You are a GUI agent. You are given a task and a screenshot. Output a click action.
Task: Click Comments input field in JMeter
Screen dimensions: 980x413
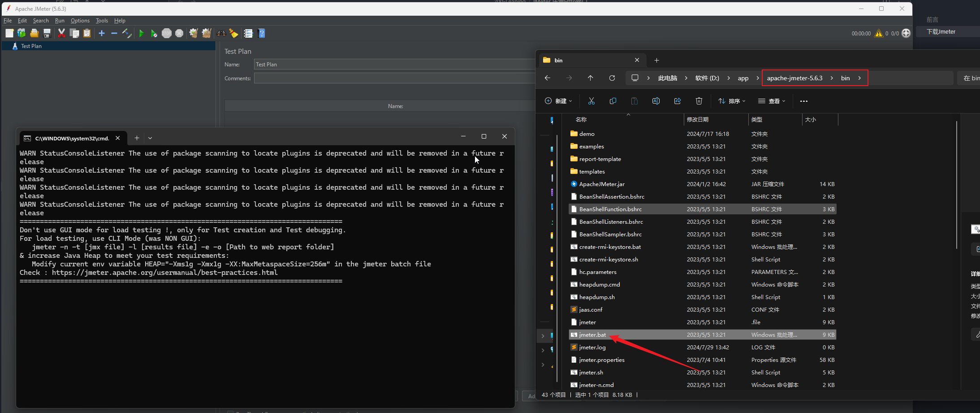394,78
